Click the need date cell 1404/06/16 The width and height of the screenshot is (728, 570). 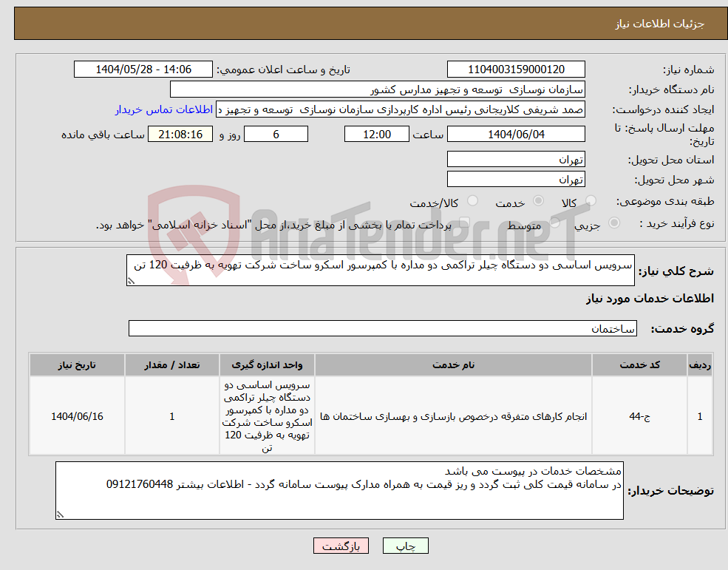point(77,416)
